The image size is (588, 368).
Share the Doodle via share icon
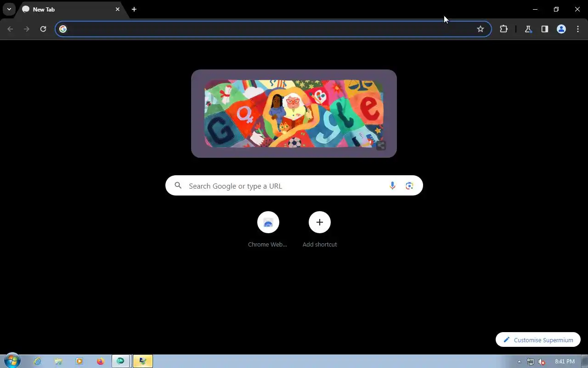[x=381, y=146]
